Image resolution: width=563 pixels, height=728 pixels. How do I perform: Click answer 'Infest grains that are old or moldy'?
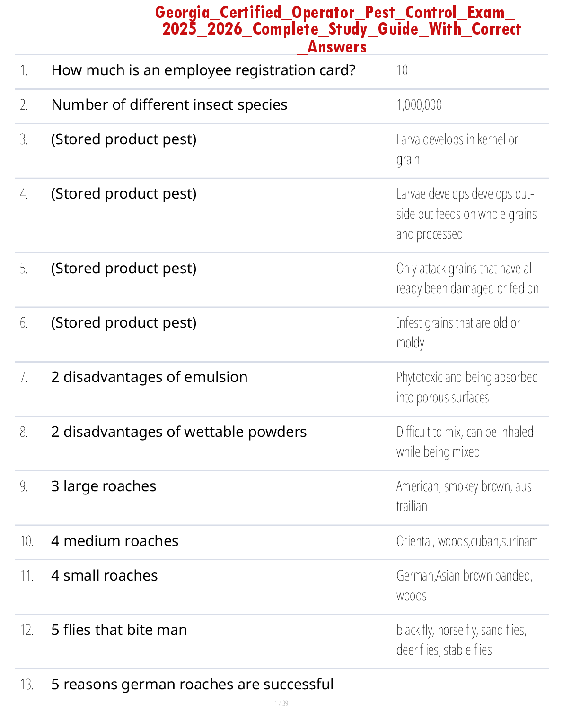(457, 333)
